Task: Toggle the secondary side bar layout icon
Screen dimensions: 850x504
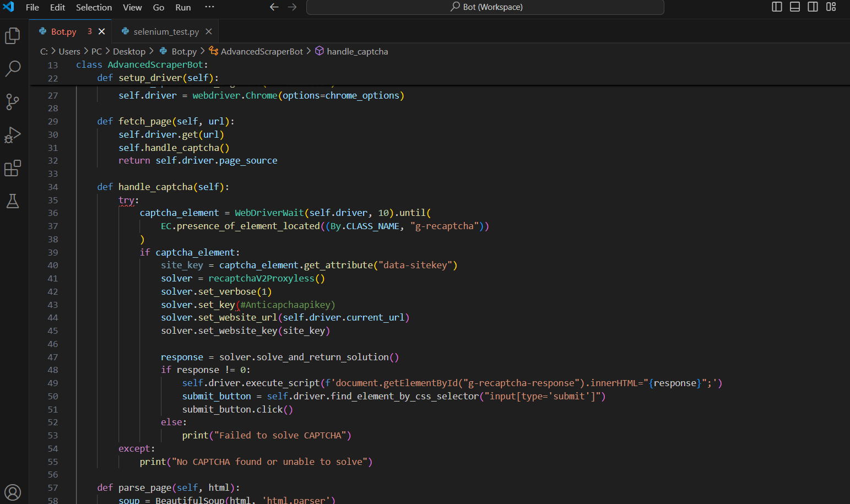Action: [x=813, y=7]
